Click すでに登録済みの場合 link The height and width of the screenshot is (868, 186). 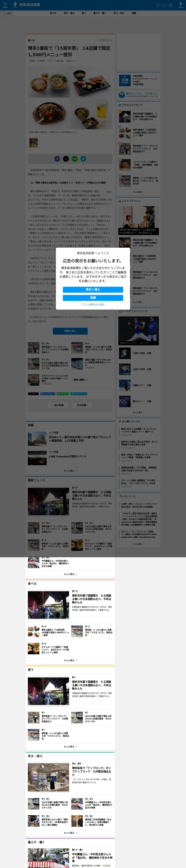(93, 305)
